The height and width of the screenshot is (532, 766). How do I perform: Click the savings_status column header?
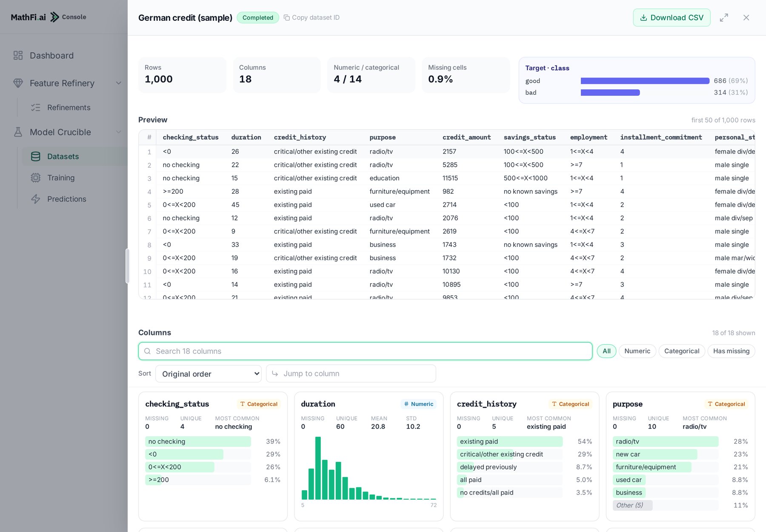[529, 137]
